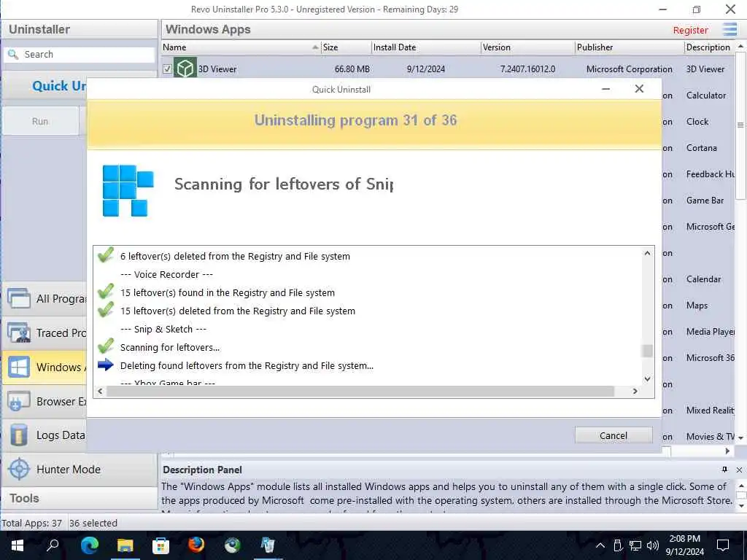747x560 pixels.
Task: Sort by the Publisher column header
Action: [x=630, y=47]
